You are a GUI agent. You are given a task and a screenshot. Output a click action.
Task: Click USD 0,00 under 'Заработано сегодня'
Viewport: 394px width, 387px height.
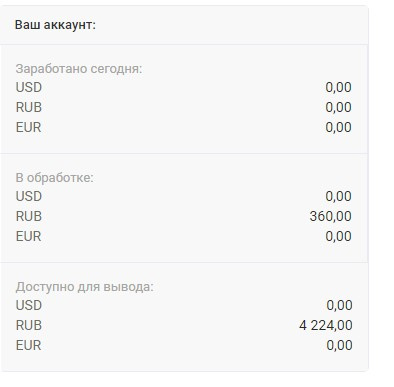338,87
